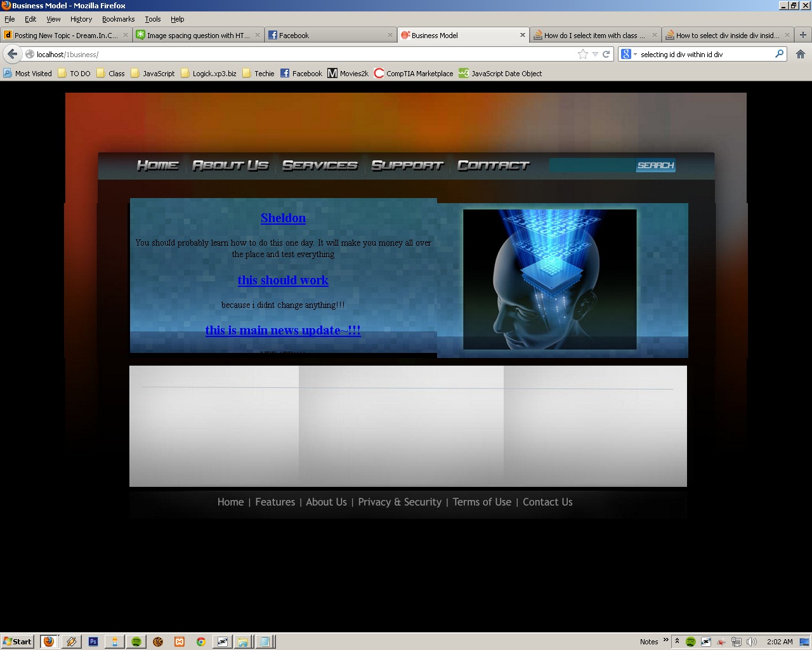Open the Techie bookmarks folder
Viewport: 812px width, 650px height.
(258, 74)
